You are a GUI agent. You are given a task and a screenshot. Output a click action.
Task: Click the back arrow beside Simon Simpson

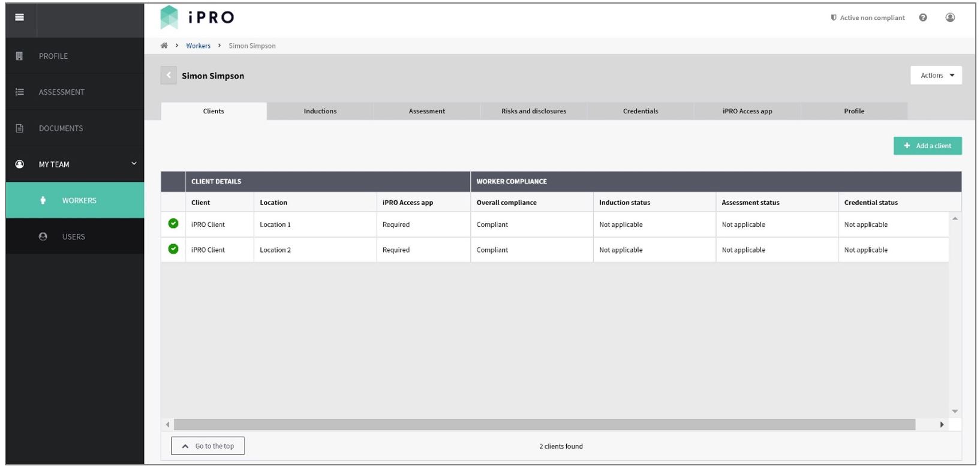pyautogui.click(x=169, y=75)
